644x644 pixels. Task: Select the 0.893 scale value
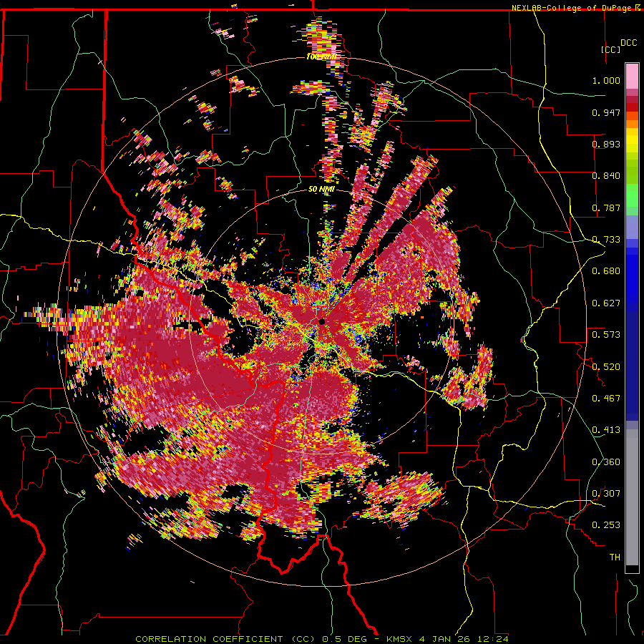(x=606, y=144)
